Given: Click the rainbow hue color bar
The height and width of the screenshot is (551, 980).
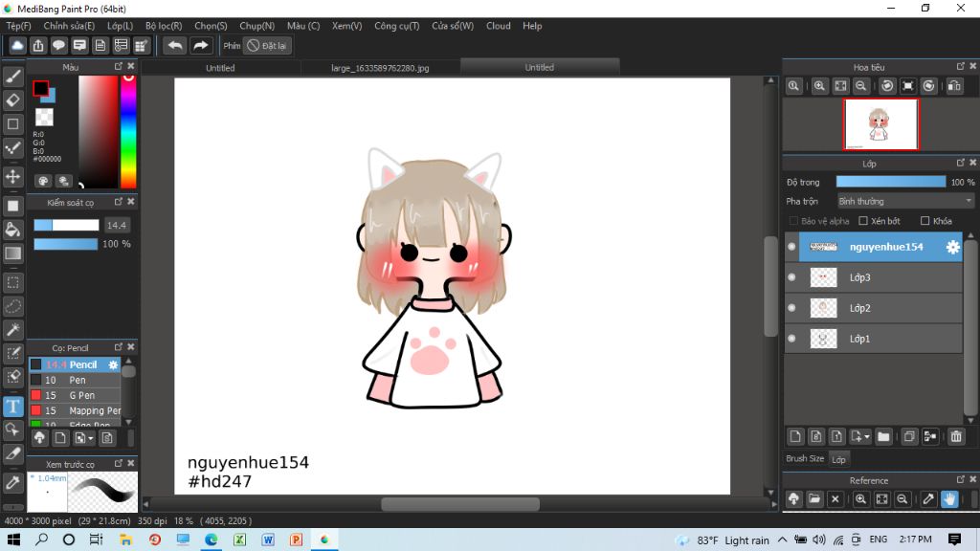Looking at the screenshot, I should click(128, 132).
